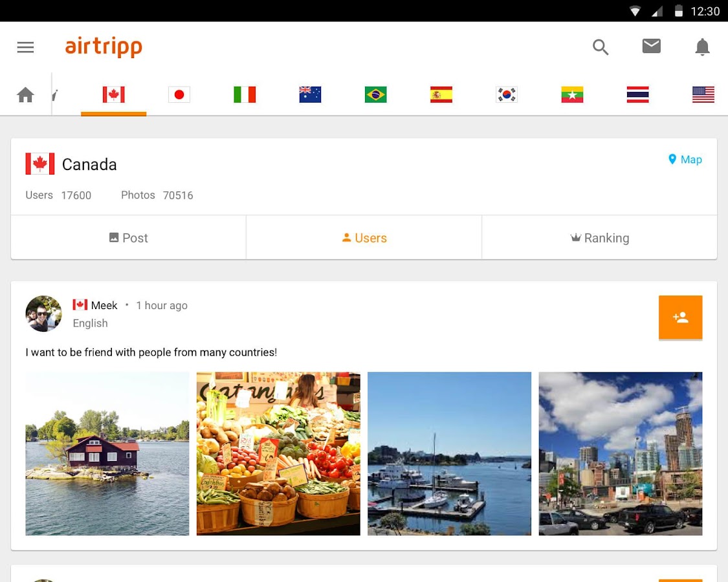The width and height of the screenshot is (728, 582).
Task: Tap the cellular signal status icon
Action: pyautogui.click(x=657, y=11)
